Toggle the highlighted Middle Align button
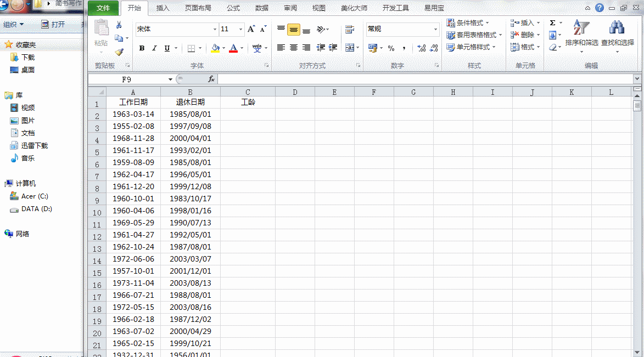Viewport: 644px width, 357px height. click(x=294, y=29)
